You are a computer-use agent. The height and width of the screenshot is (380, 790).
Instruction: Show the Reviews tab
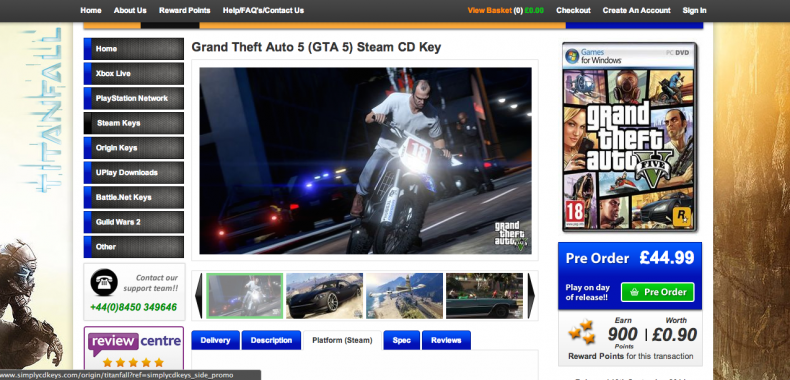(x=446, y=340)
